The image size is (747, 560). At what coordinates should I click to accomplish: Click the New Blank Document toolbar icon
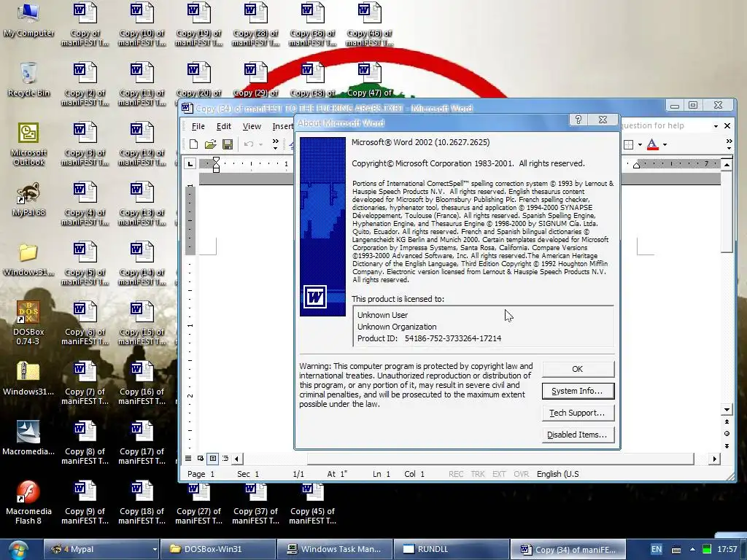click(193, 144)
